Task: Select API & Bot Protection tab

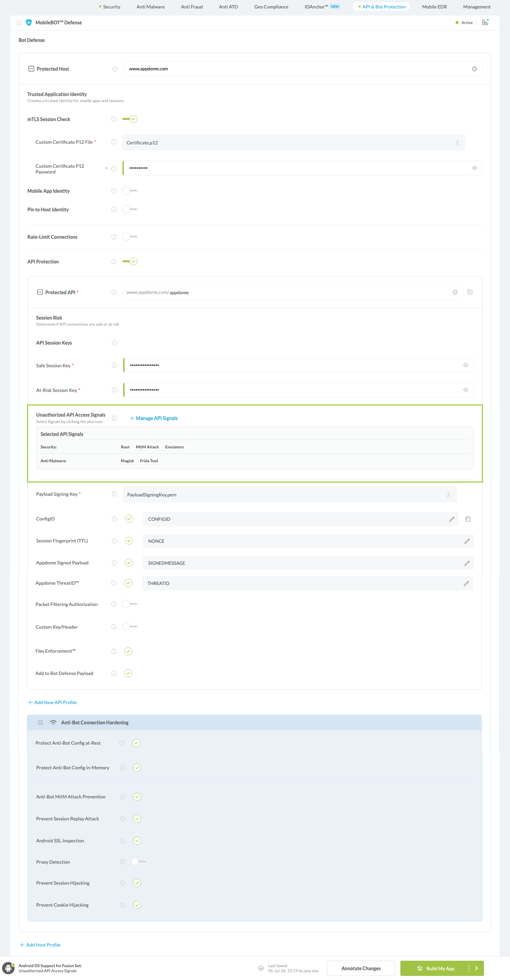Action: [382, 7]
